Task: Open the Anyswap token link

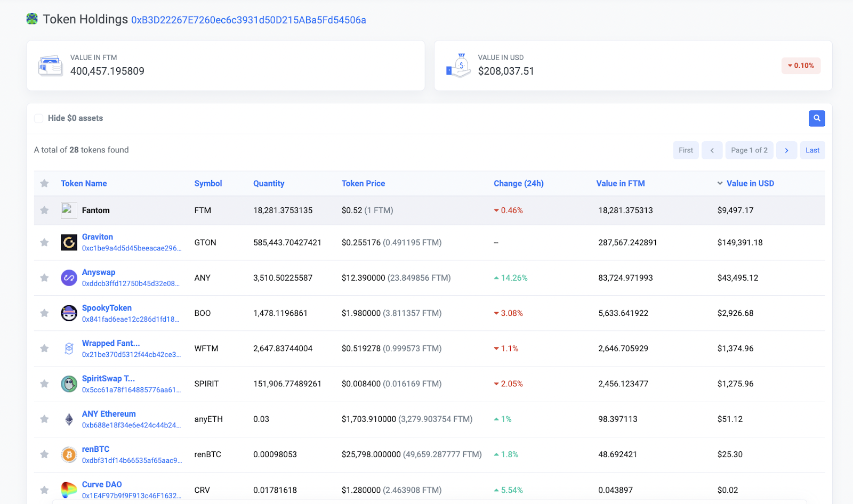Action: [x=99, y=272]
